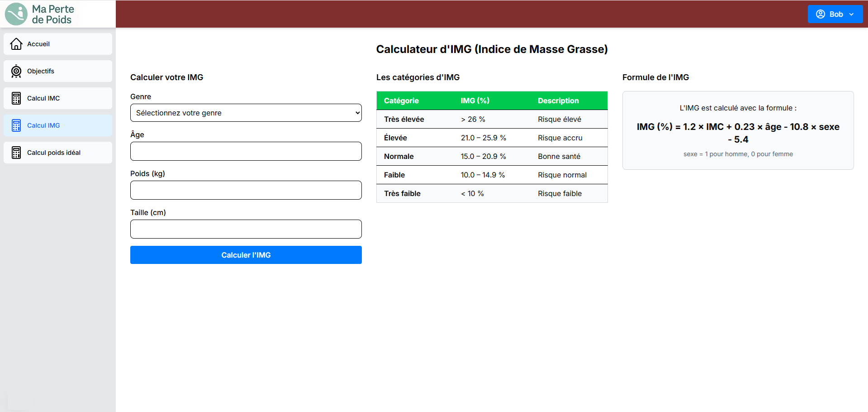This screenshot has height=412, width=868.
Task: Click the Très élevée category row
Action: click(492, 119)
